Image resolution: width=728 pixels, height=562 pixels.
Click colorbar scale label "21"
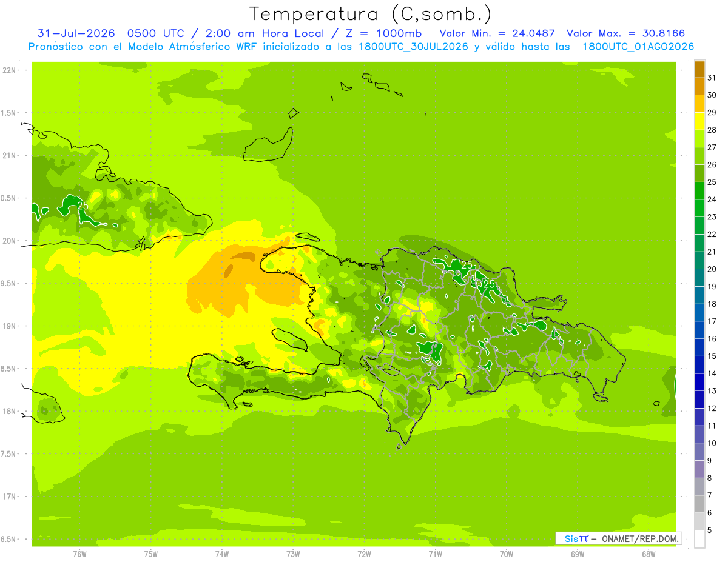pos(712,252)
